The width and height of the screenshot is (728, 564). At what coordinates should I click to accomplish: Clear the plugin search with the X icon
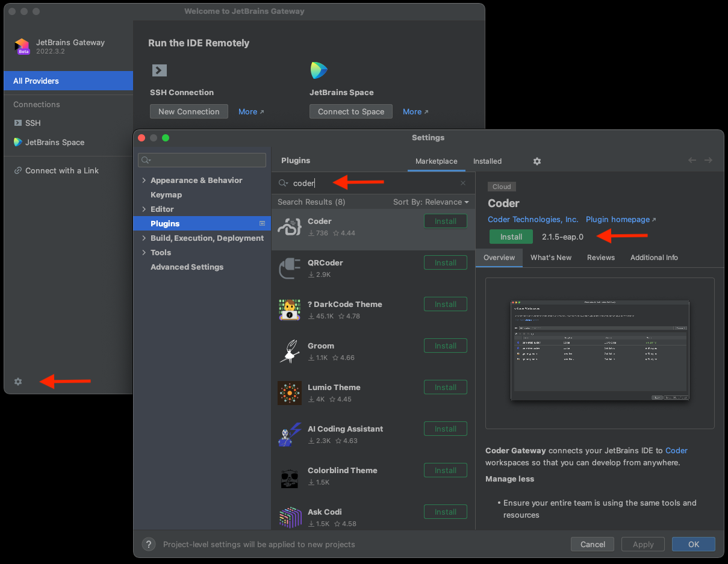463,183
